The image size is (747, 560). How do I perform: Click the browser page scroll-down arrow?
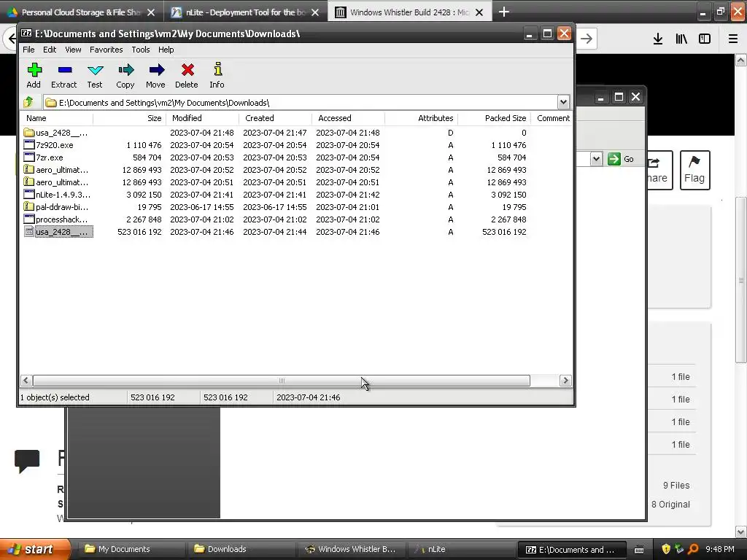[x=741, y=532]
